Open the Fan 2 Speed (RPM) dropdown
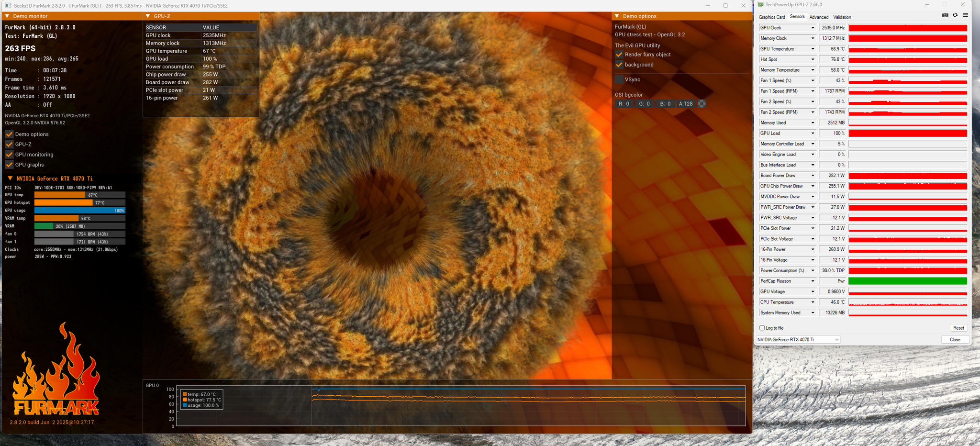 [813, 112]
